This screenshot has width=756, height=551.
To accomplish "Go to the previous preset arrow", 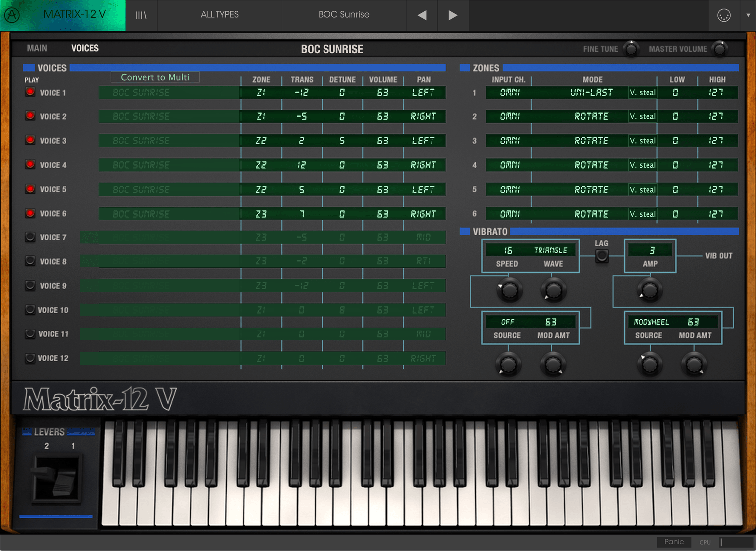I will [422, 15].
